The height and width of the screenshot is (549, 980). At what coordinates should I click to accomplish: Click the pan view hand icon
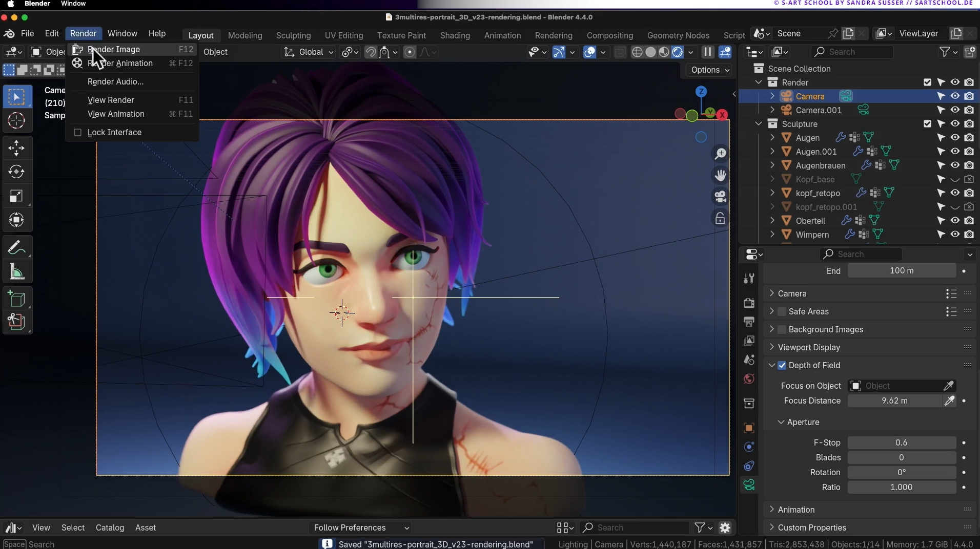click(720, 175)
